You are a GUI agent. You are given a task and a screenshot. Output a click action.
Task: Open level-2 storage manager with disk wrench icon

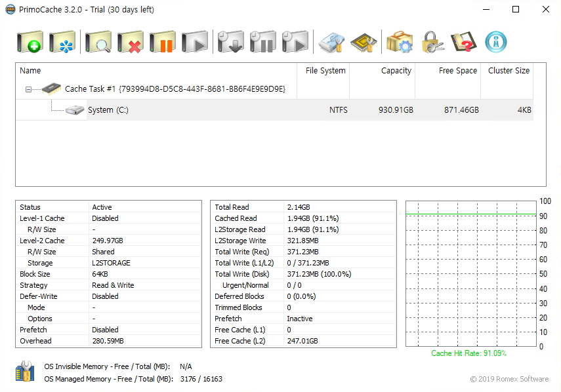[331, 42]
